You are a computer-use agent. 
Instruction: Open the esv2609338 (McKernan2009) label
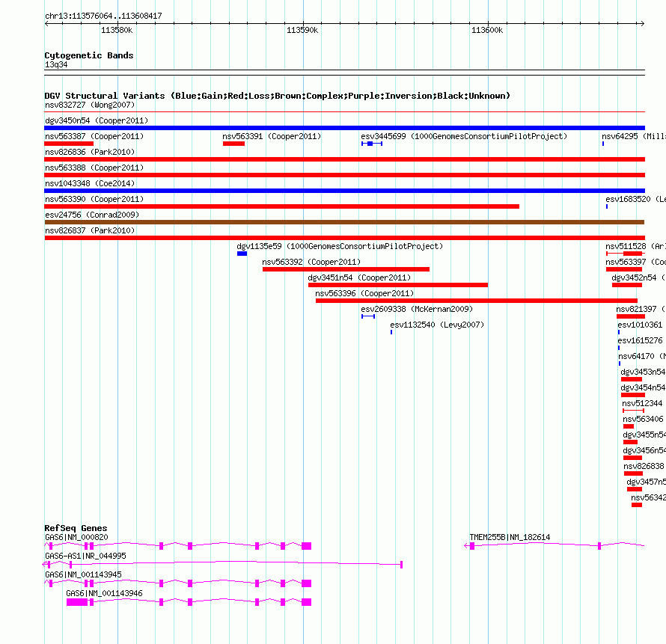417,309
